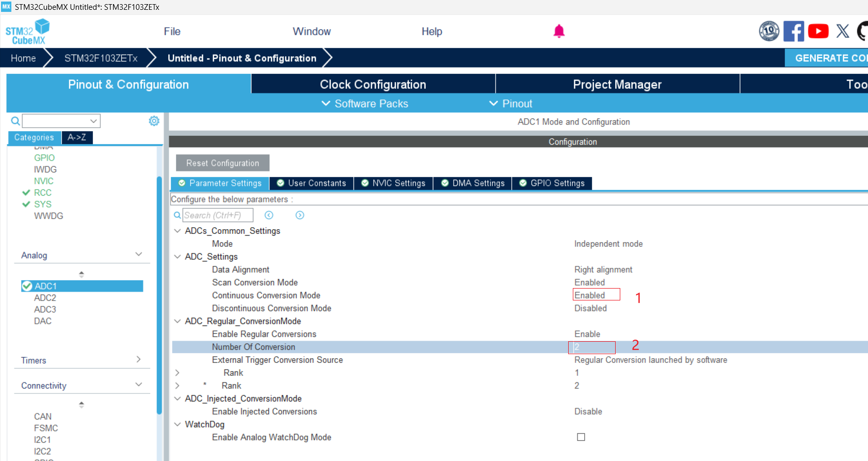Open the GPIO Settings tab

tap(552, 183)
